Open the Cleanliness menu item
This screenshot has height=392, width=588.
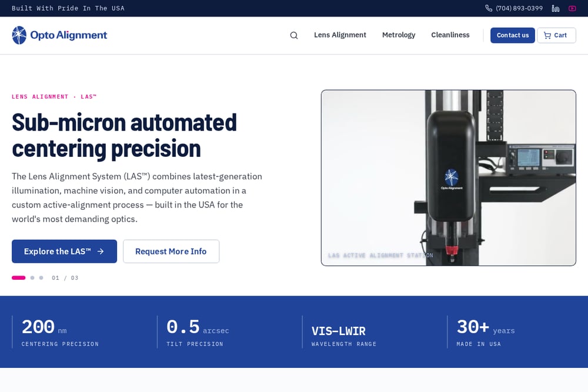click(x=450, y=35)
